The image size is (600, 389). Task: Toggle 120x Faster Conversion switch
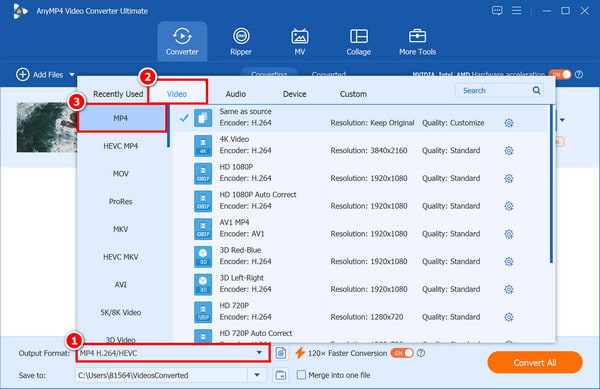(x=402, y=353)
